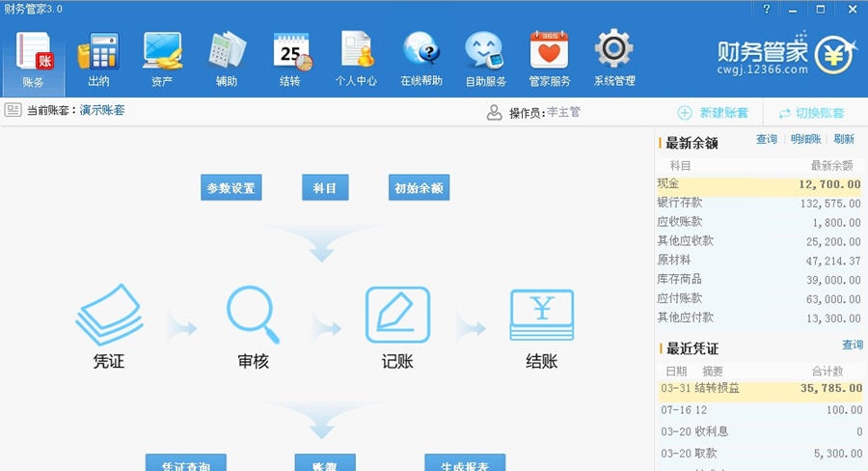Select the 其他应收款 balance row
The image size is (868, 471).
click(x=759, y=241)
